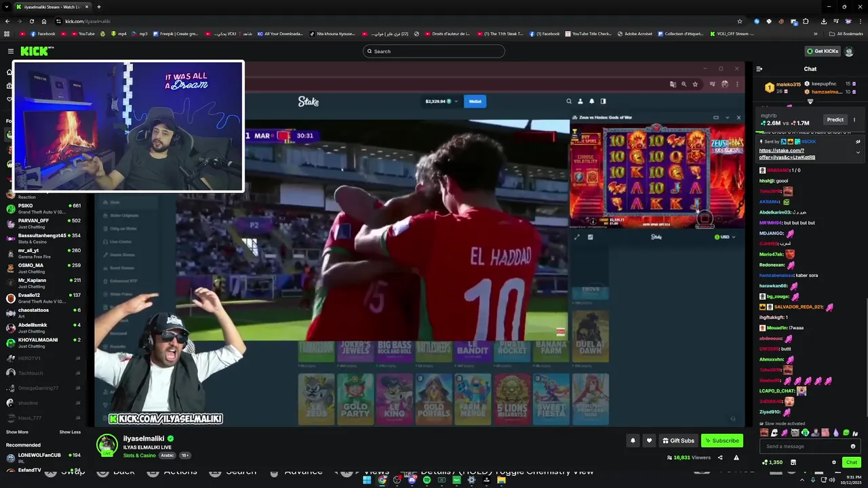868x488 pixels.
Task: Open the Adobe Acrobat bookmark
Action: (635, 34)
